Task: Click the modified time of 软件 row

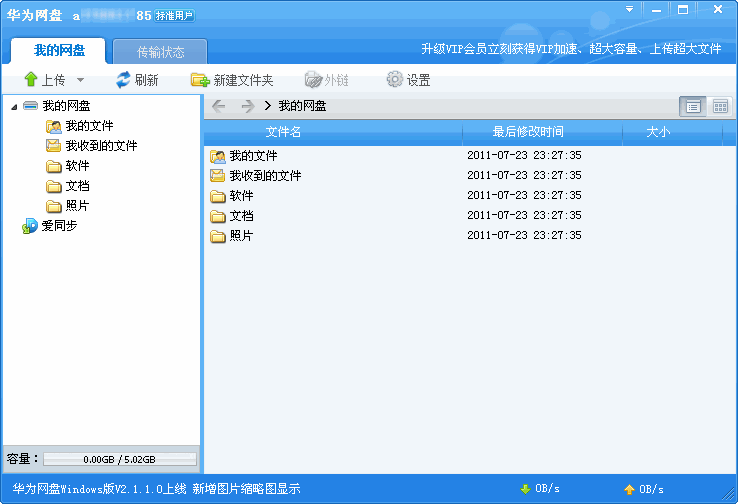Action: [x=524, y=195]
